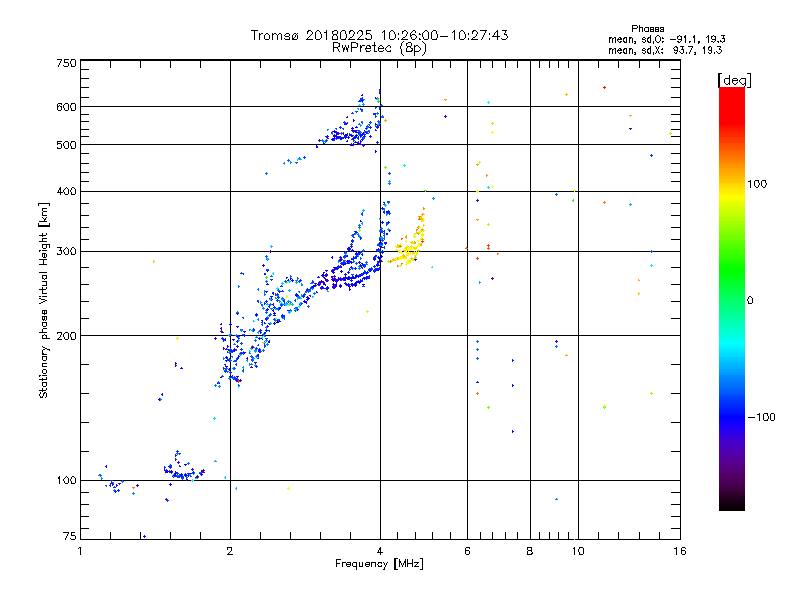Click the '[deg]' colorbar unit label
800x600 pixels.
coord(734,80)
